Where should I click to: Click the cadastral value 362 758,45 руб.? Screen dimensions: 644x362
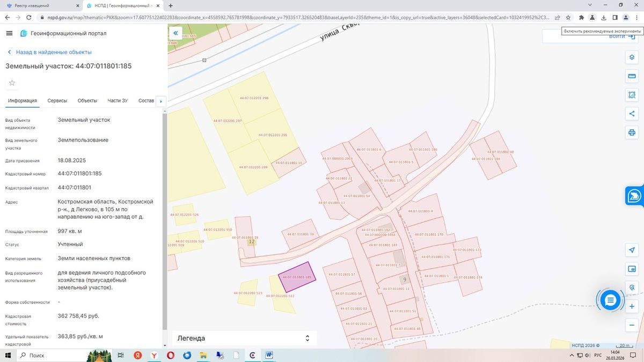pyautogui.click(x=78, y=316)
